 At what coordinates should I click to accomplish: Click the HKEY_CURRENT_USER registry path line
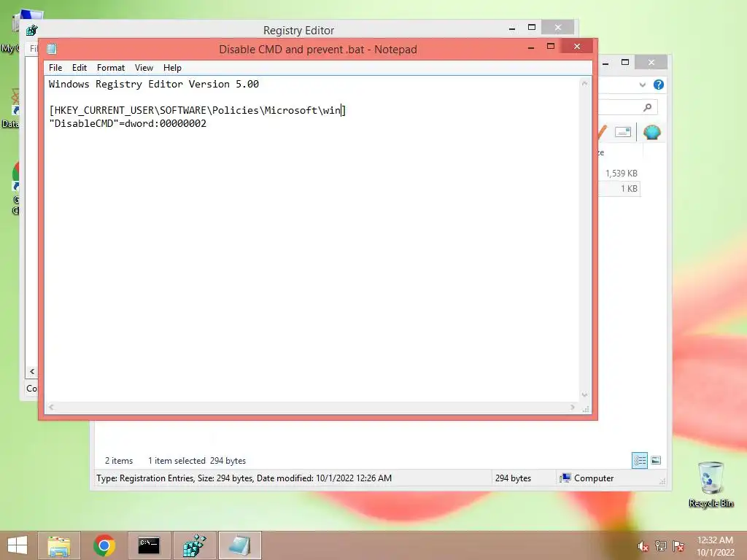pyautogui.click(x=197, y=111)
